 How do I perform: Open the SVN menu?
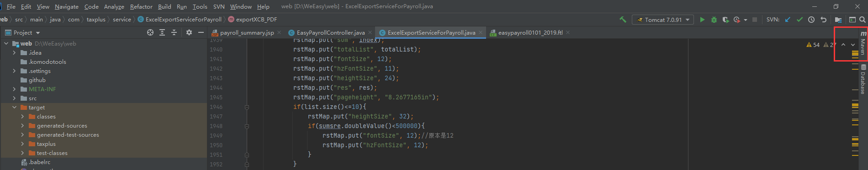coord(219,6)
